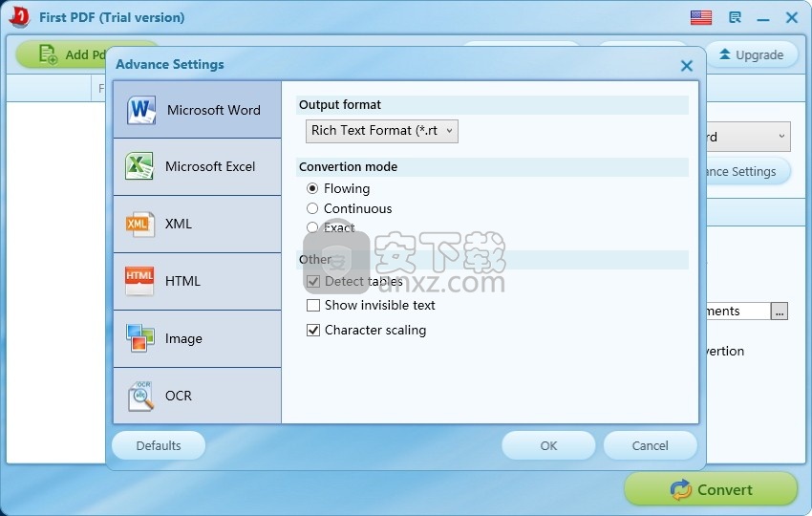
Task: Click the browse ellipsis button for output folder
Action: [x=780, y=311]
